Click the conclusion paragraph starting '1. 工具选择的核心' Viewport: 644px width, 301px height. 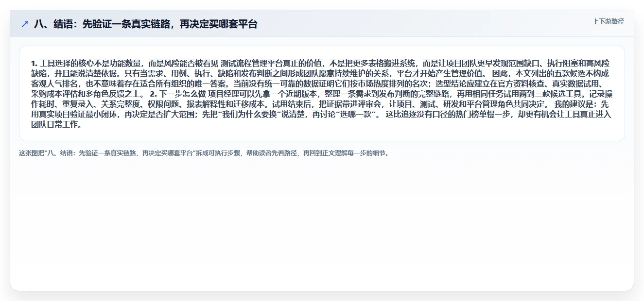[322, 94]
